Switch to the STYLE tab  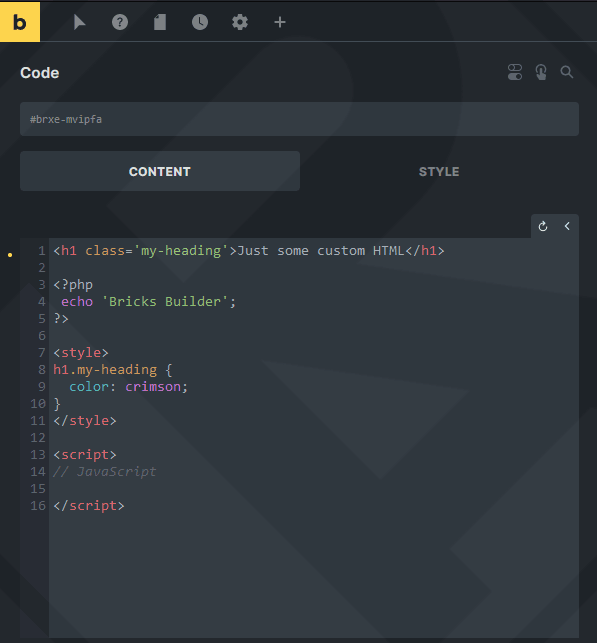(x=439, y=171)
